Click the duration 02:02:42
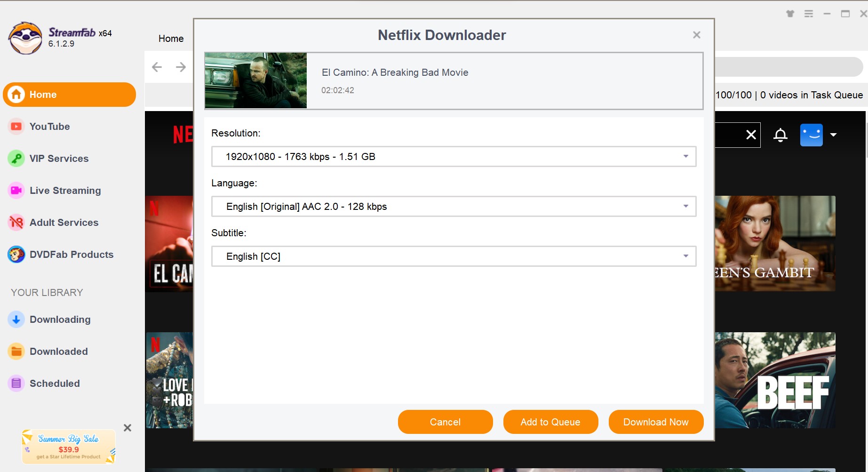This screenshot has height=472, width=868. [337, 90]
